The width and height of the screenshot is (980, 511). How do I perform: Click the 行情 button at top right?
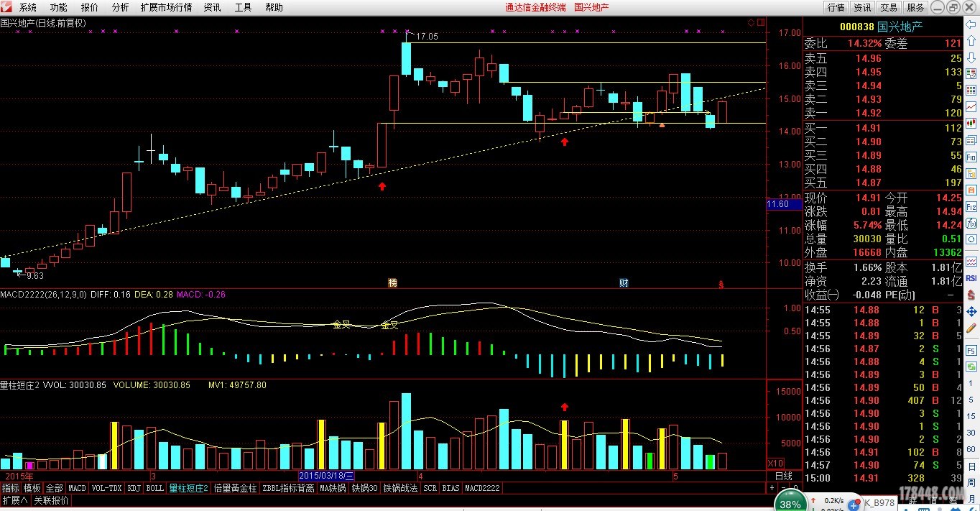click(x=836, y=7)
